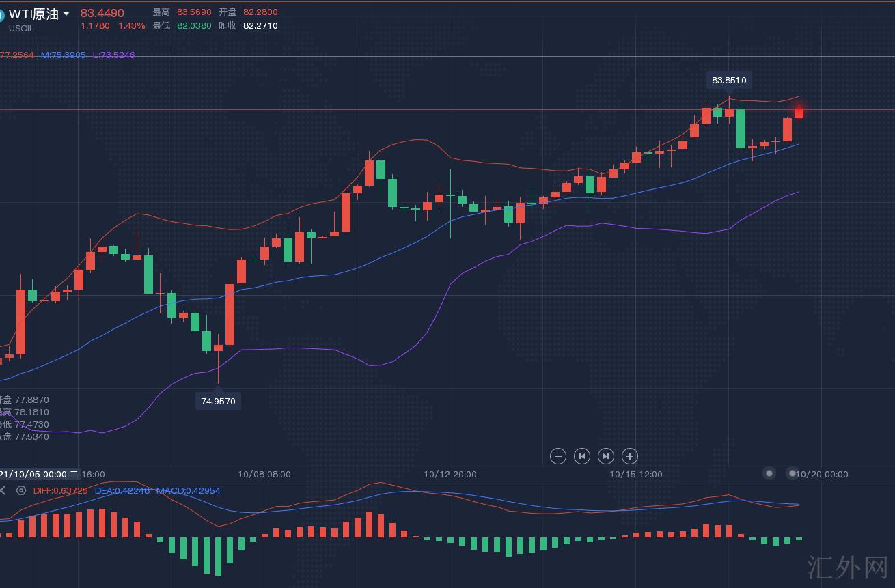Click Bollinger middle band label M:75.3905
Screen dimensions: 895x588
pos(64,55)
